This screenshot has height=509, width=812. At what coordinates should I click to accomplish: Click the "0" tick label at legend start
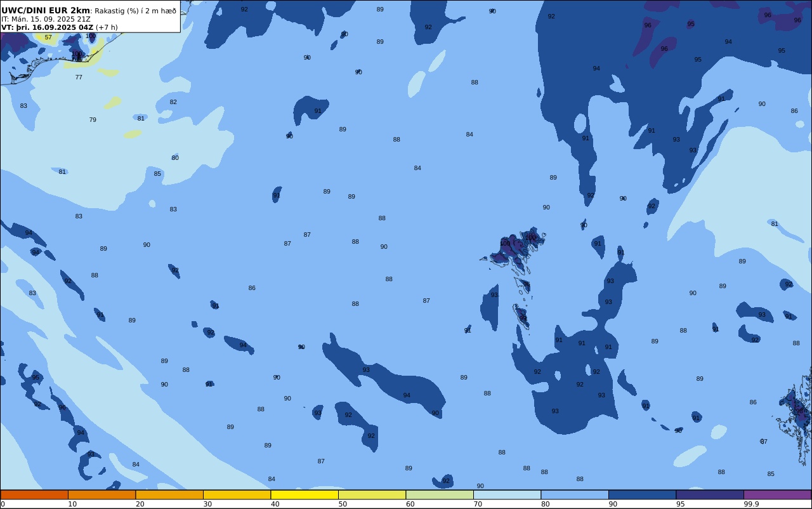[3, 504]
